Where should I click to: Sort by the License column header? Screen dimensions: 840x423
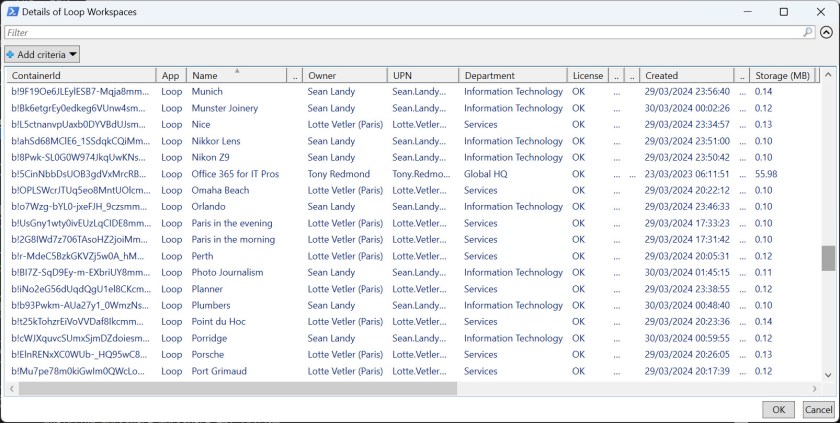coord(588,75)
